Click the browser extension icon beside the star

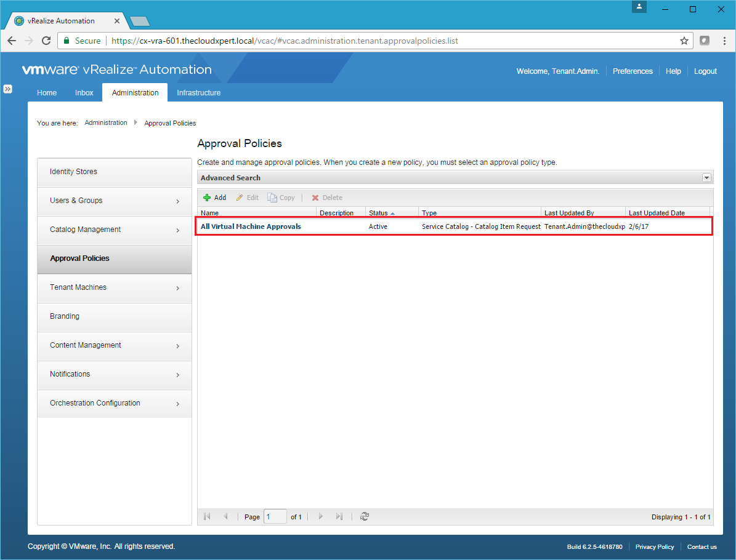point(705,41)
